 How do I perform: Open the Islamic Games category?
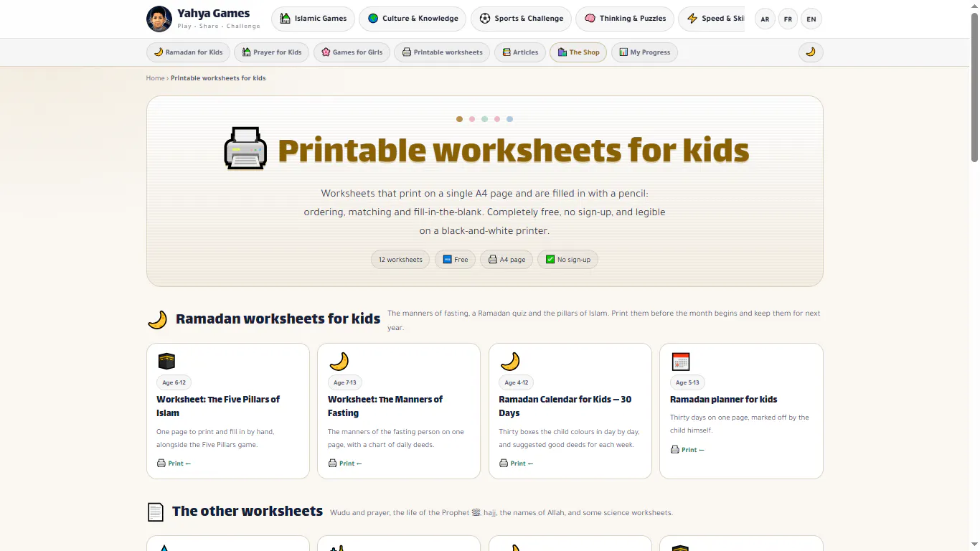coord(313,19)
